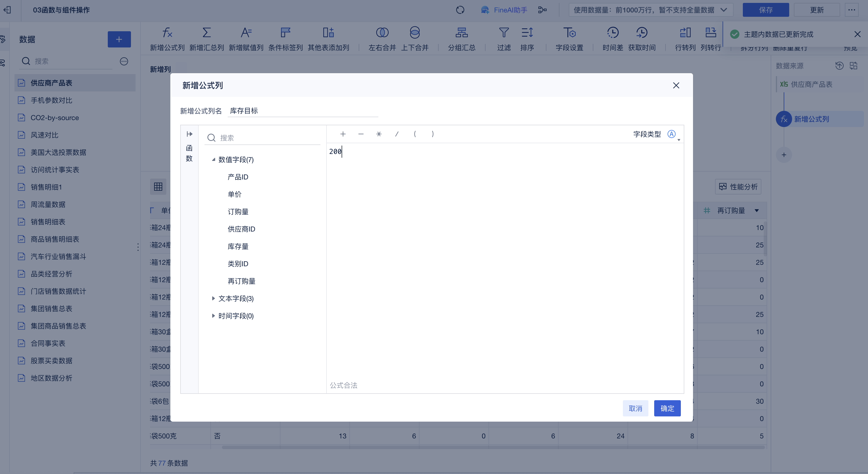
Task: Insert the multiply operator into formula
Action: coord(379,134)
